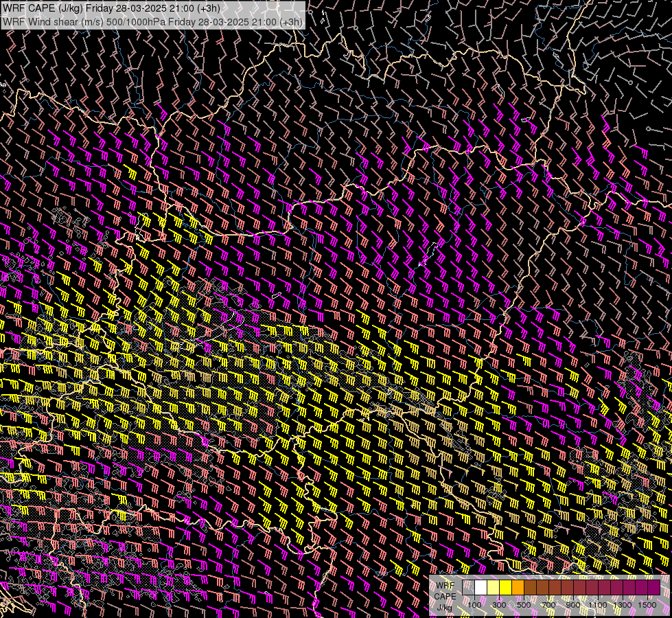Click the 1300 legend scale label

623,605
